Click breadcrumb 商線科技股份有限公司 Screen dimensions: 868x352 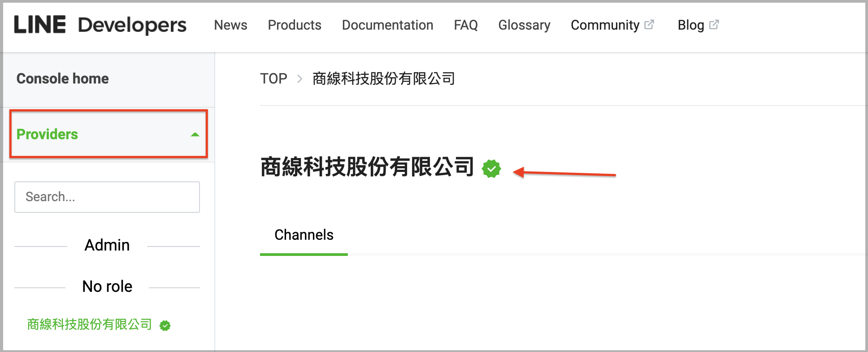(x=384, y=79)
